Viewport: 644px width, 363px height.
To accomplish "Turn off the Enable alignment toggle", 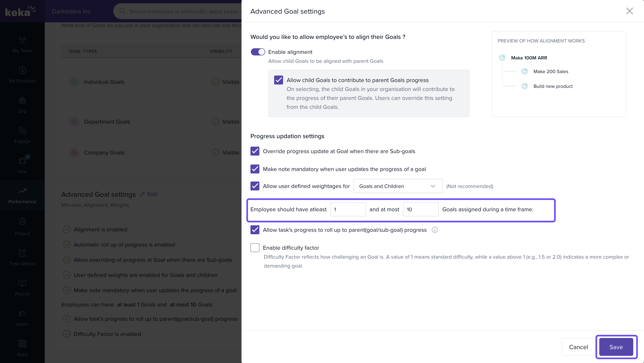I will 258,52.
